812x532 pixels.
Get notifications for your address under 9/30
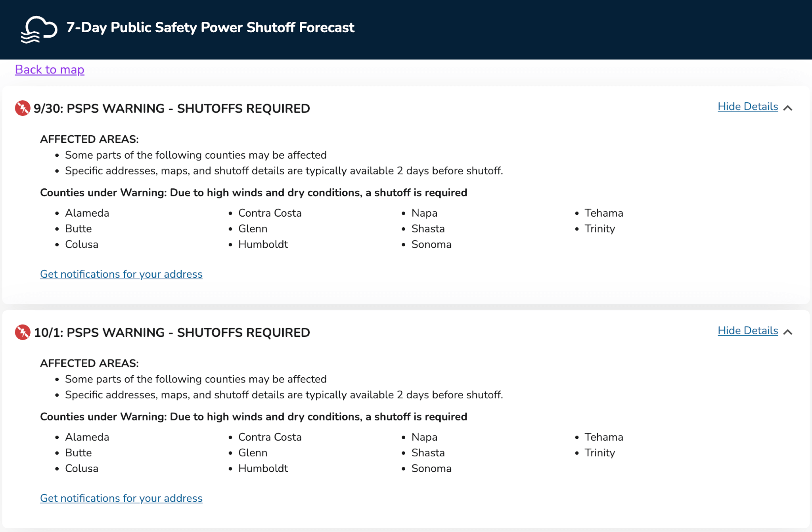tap(121, 274)
